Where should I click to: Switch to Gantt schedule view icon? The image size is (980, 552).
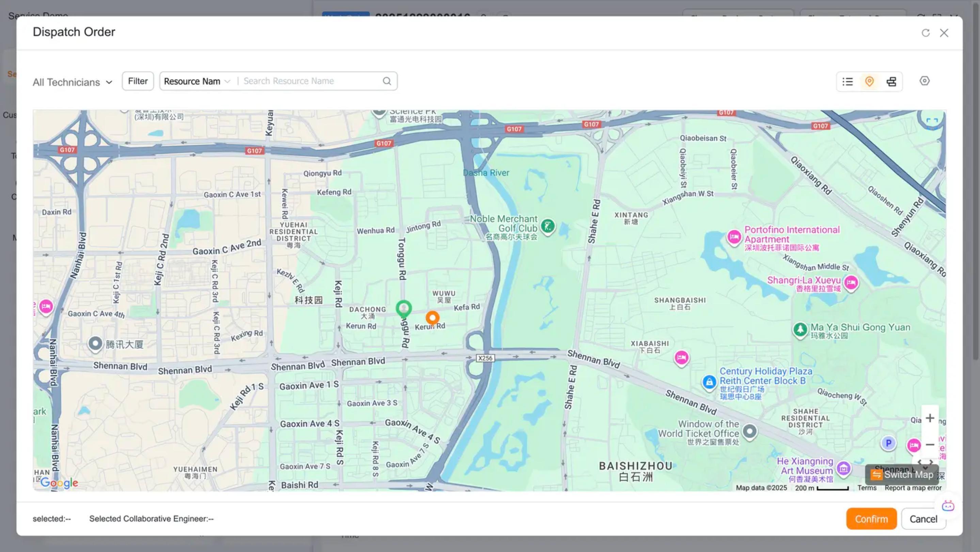(891, 81)
